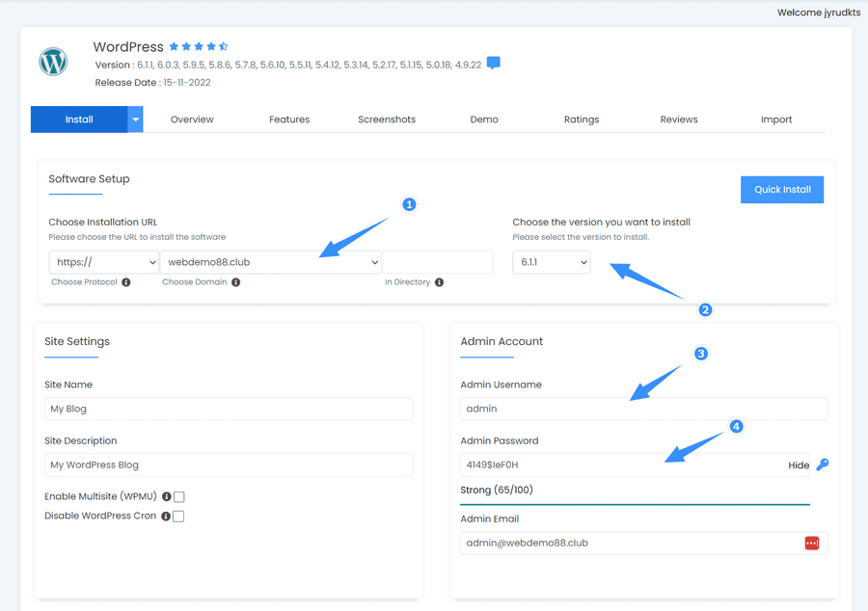The image size is (868, 611).
Task: Click the Strong (65/100) password strength text
Action: [497, 490]
